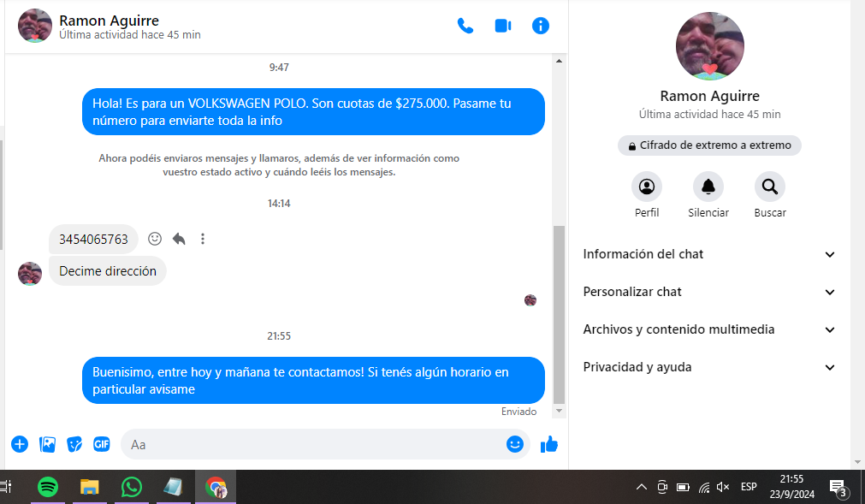Open more options for phone number message
The height and width of the screenshot is (504, 865).
(x=203, y=239)
